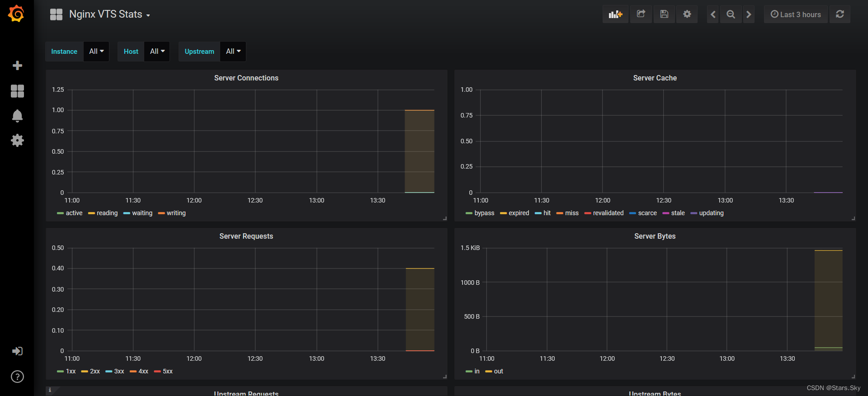This screenshot has width=868, height=396.
Task: Toggle the updating series label
Action: pos(711,213)
